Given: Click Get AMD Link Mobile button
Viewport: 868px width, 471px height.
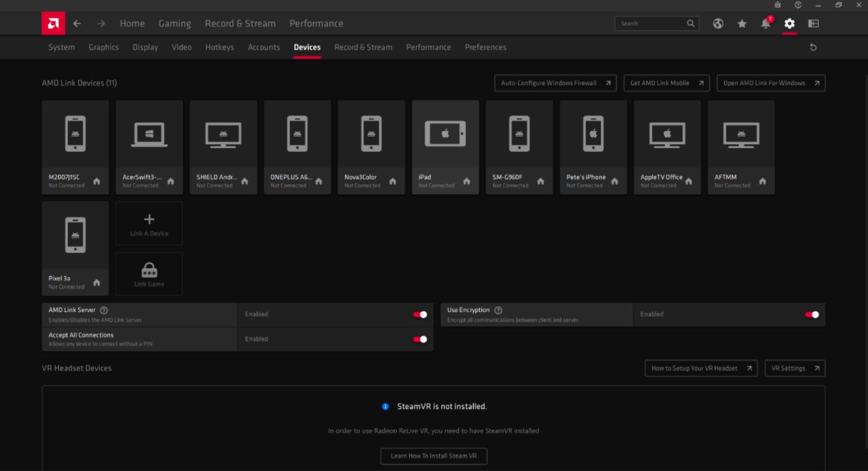Looking at the screenshot, I should [x=667, y=83].
